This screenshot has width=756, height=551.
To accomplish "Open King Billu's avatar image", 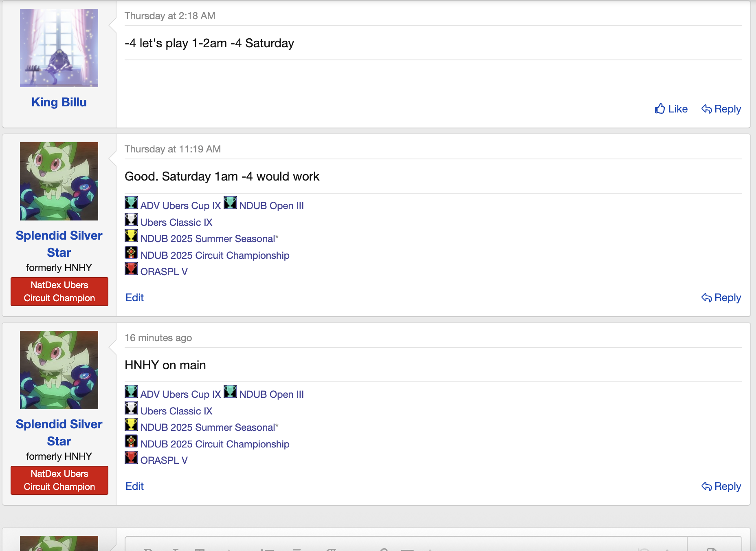I will coord(59,48).
